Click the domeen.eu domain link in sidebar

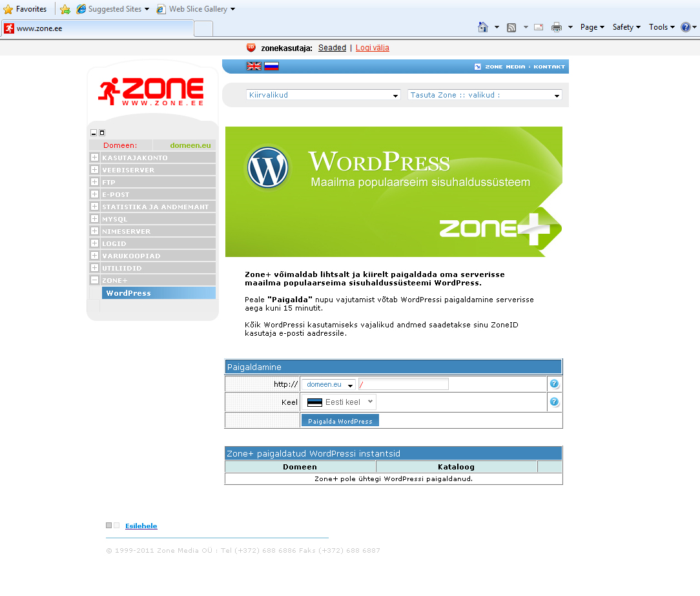coord(190,145)
